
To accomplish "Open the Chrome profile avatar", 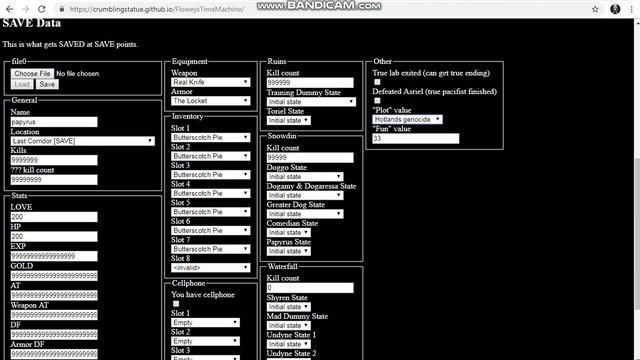I will coord(615,9).
